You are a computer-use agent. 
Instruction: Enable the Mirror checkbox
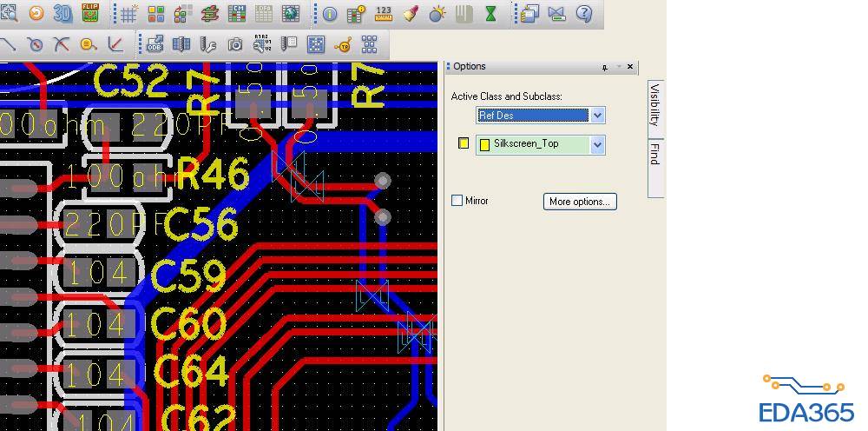(x=457, y=201)
